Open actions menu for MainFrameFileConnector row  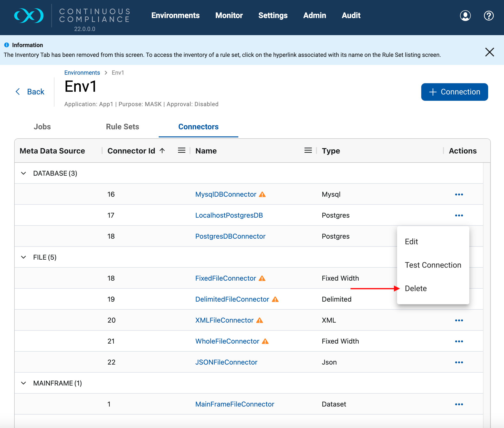pyautogui.click(x=459, y=404)
